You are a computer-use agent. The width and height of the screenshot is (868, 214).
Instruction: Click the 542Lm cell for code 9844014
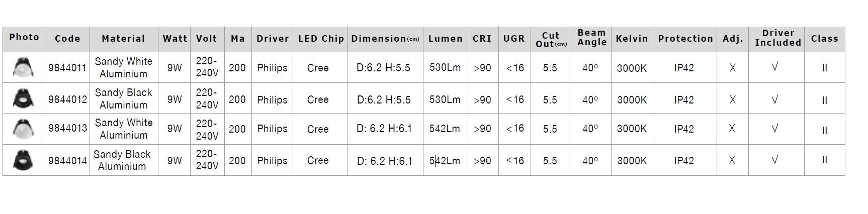(x=445, y=161)
